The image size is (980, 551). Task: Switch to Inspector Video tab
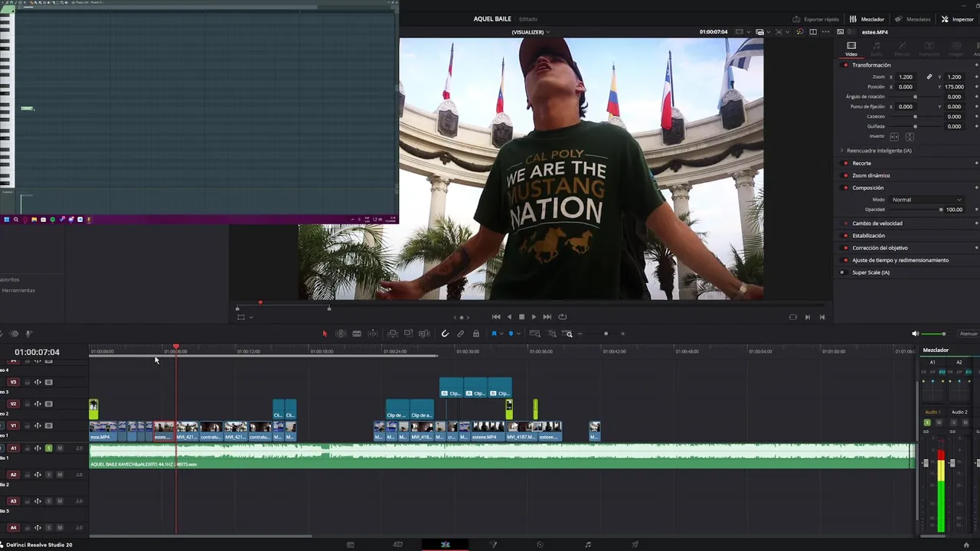tap(851, 49)
